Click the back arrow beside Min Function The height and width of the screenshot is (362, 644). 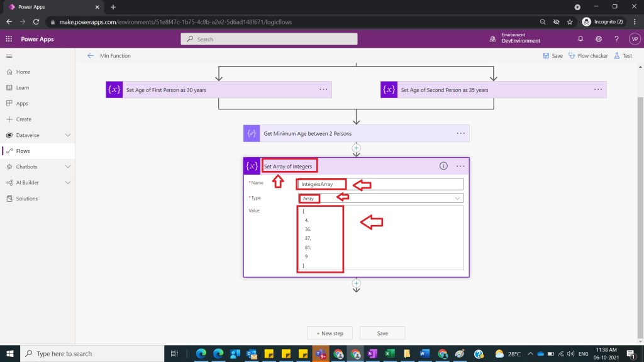tap(90, 56)
